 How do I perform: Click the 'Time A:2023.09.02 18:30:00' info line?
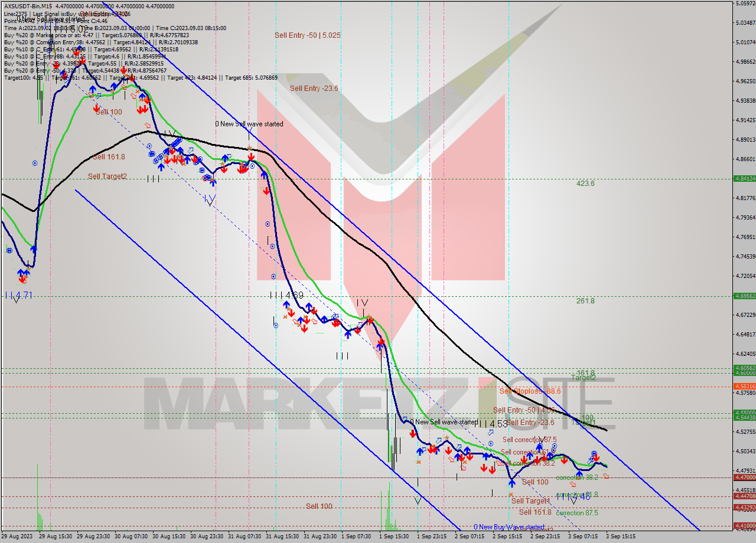click(115, 28)
